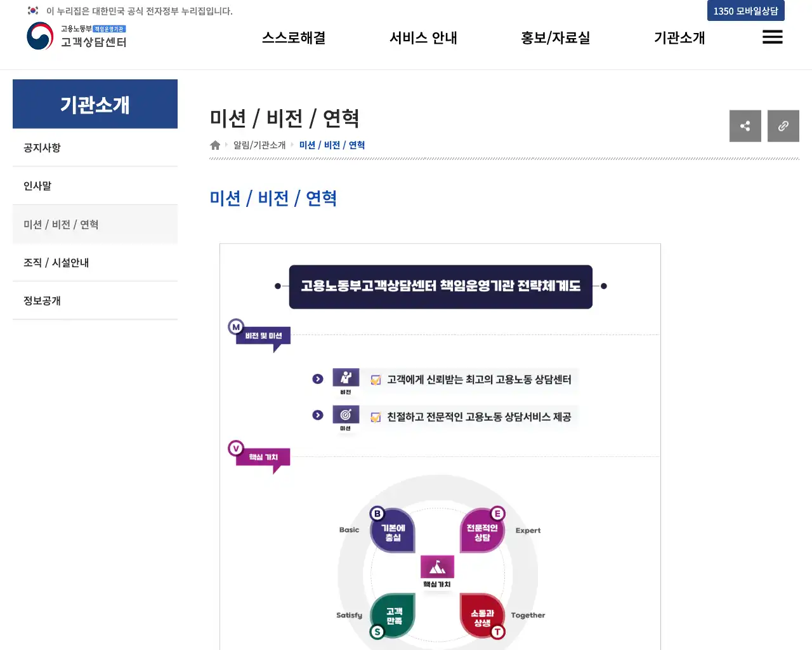Viewport: 812px width, 650px height.
Task: Click the home icon in breadcrumb
Action: [215, 145]
